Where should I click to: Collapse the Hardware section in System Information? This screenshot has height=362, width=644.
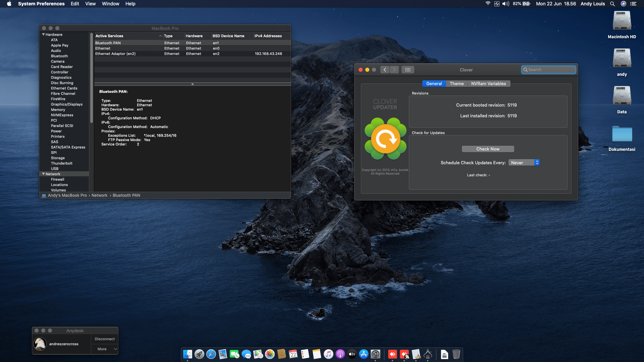click(x=44, y=34)
